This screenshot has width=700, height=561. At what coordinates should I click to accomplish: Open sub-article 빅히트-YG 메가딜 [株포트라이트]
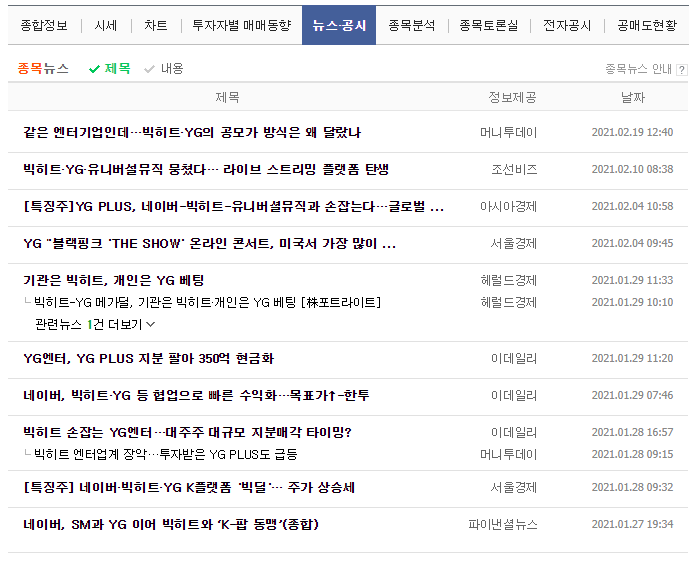[x=208, y=303]
